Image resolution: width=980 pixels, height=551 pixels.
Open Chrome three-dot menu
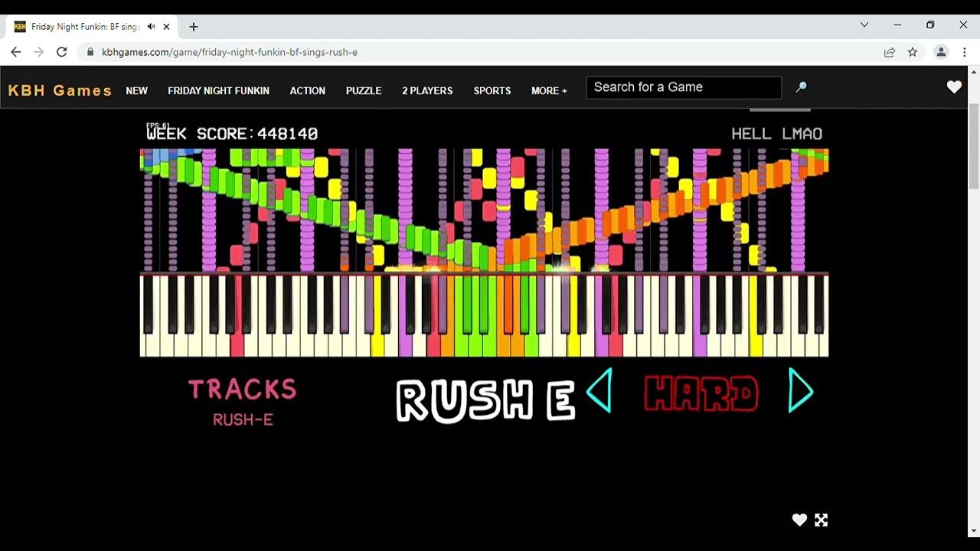pyautogui.click(x=965, y=52)
